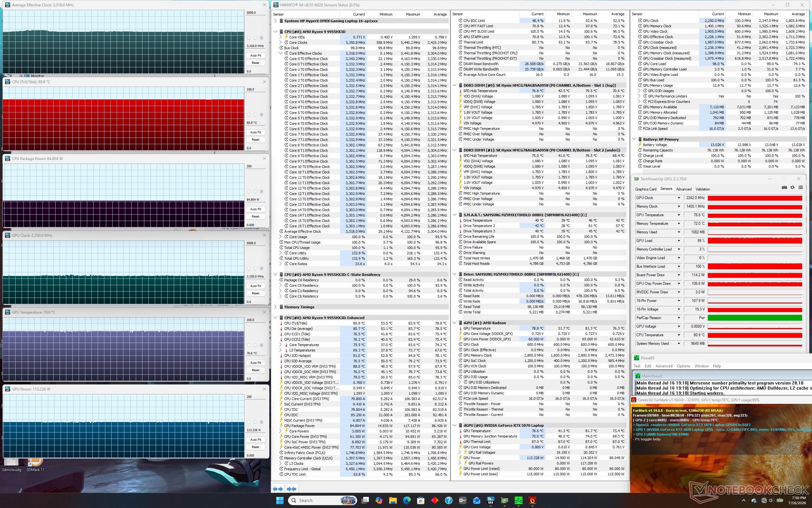This screenshot has height=508, width=812.
Task: Click Auto Fit in Average Effective Clock graph
Action: click(256, 56)
